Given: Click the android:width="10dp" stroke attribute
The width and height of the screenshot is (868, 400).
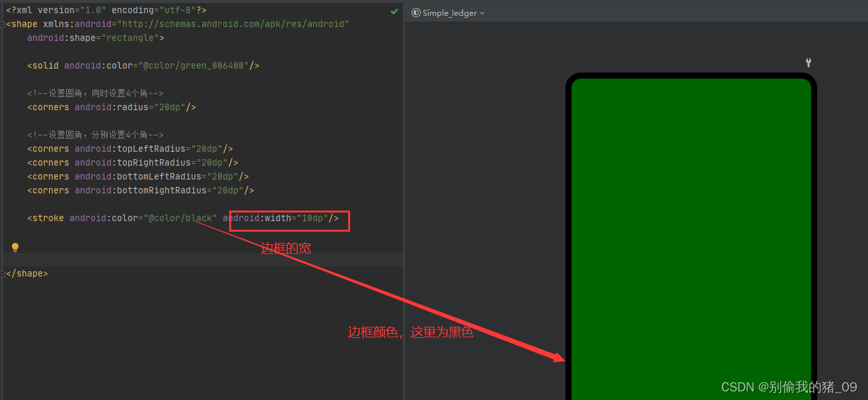Looking at the screenshot, I should pyautogui.click(x=275, y=218).
